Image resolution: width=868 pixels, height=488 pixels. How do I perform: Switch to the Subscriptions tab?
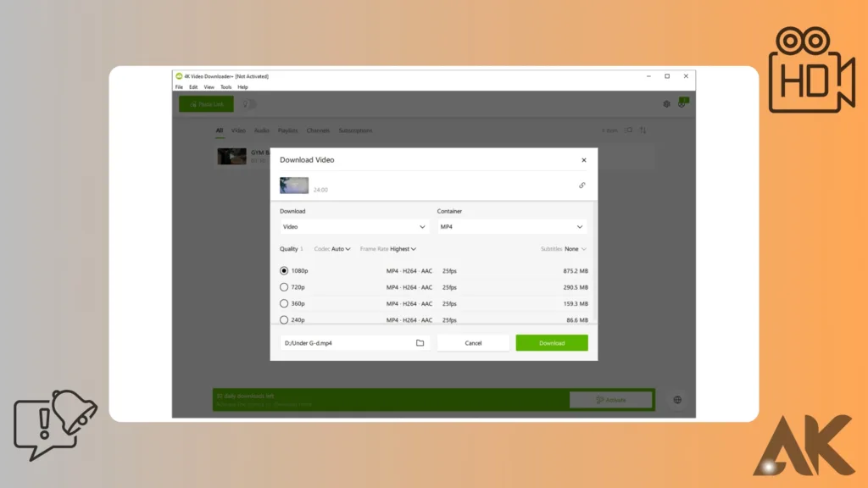coord(355,130)
